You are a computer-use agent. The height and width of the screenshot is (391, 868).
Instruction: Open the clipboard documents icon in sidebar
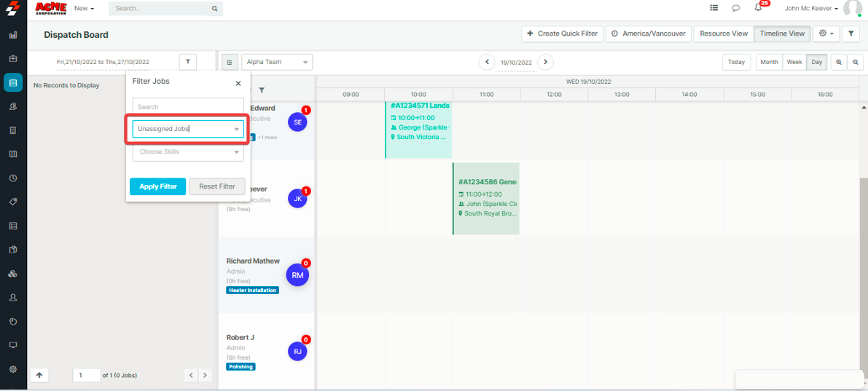pyautogui.click(x=13, y=250)
